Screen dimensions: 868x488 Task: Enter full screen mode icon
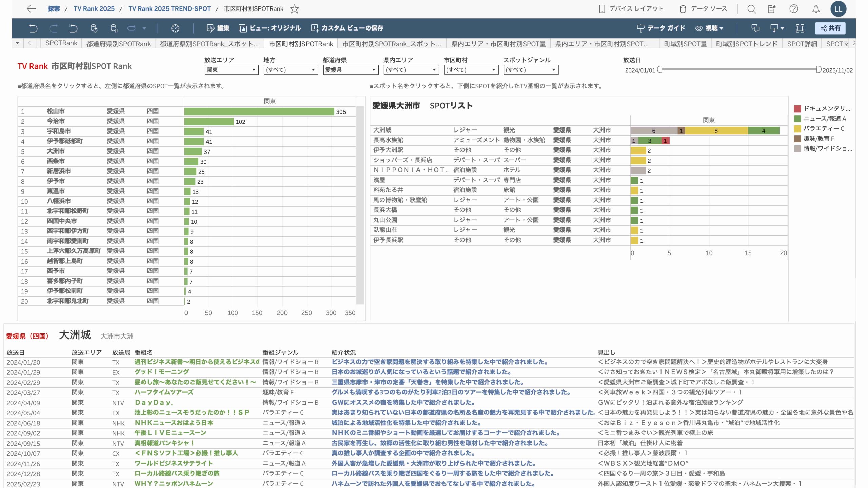[x=800, y=28]
